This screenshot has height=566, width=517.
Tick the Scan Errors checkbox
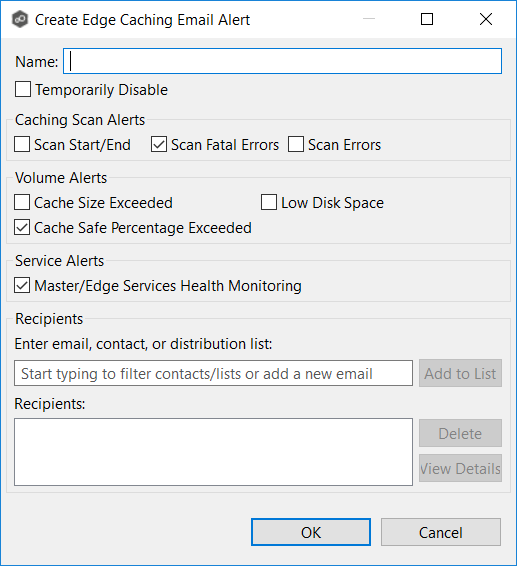tap(296, 144)
